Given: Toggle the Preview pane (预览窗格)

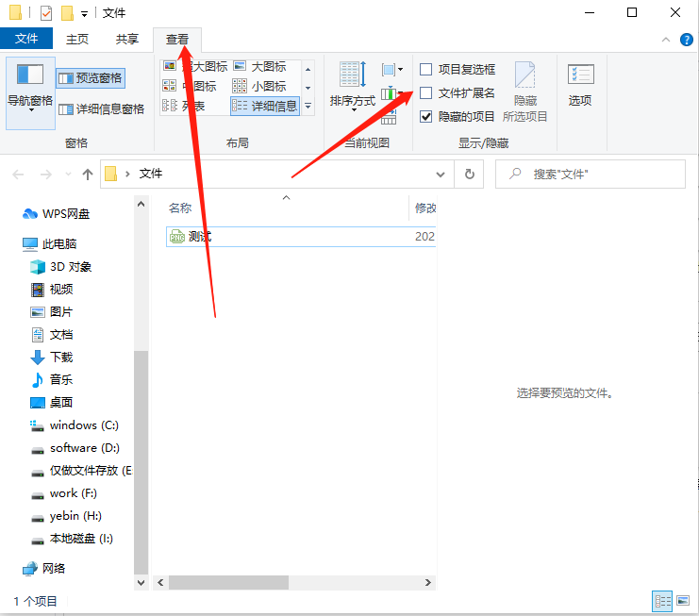Looking at the screenshot, I should click(x=91, y=78).
